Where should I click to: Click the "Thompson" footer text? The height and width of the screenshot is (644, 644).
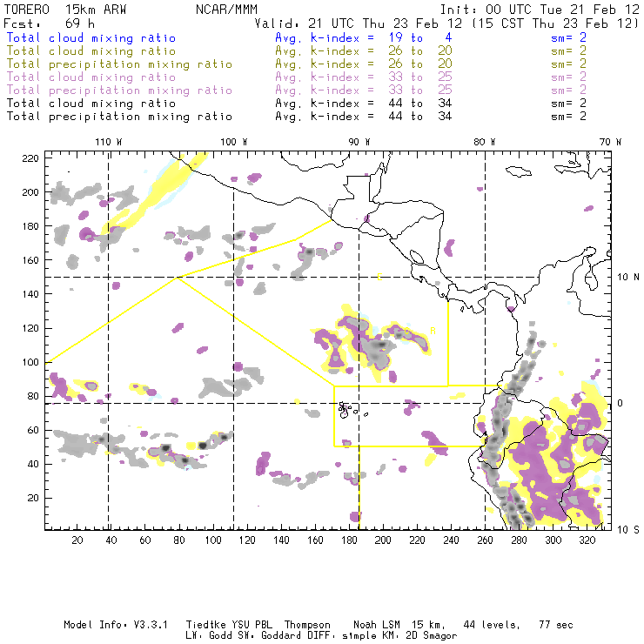[x=307, y=625]
